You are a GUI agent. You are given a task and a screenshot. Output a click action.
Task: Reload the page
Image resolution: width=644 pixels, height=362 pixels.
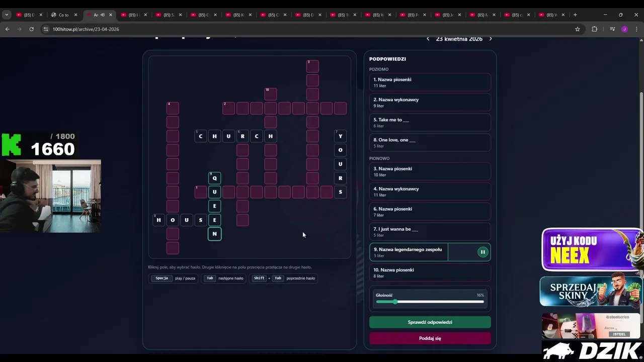coord(32,29)
